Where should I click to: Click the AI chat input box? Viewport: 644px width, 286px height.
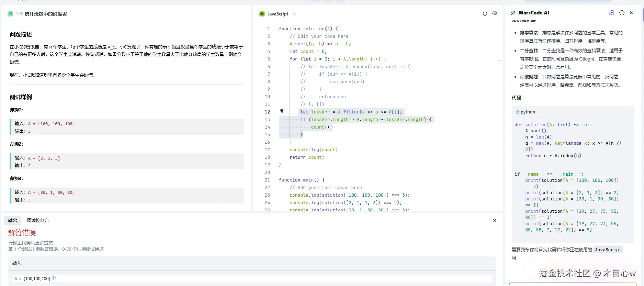coord(573,284)
